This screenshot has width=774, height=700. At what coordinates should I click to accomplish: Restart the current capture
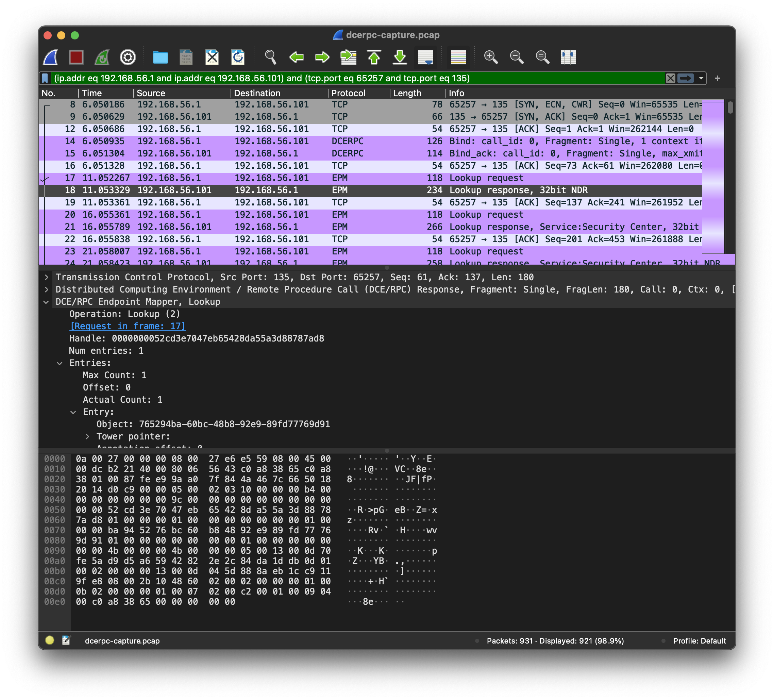tap(101, 57)
